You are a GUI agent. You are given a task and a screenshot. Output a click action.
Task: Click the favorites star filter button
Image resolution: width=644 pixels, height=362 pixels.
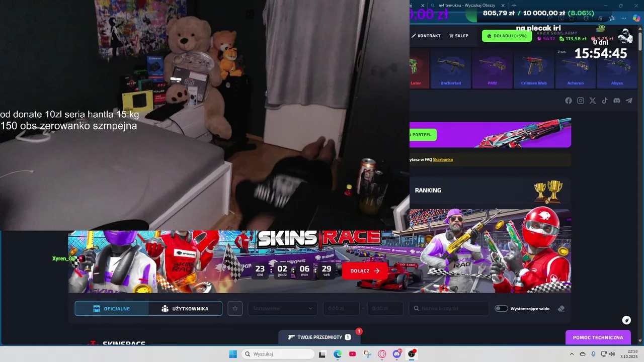pyautogui.click(x=235, y=308)
